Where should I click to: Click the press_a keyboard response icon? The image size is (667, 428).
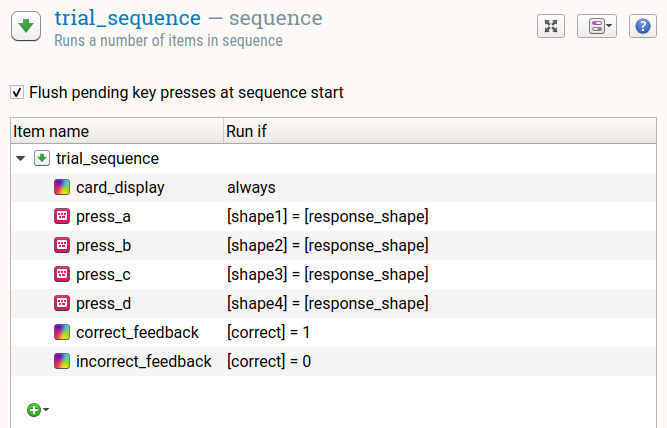(62, 216)
